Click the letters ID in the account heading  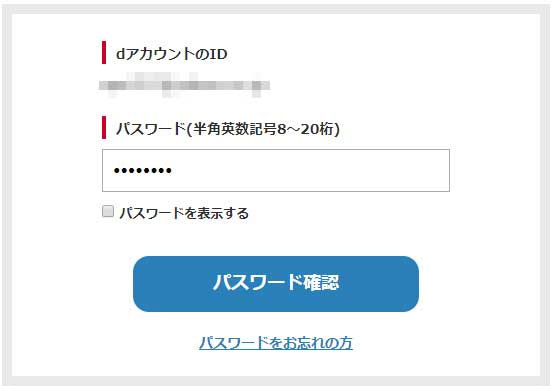pyautogui.click(x=218, y=54)
